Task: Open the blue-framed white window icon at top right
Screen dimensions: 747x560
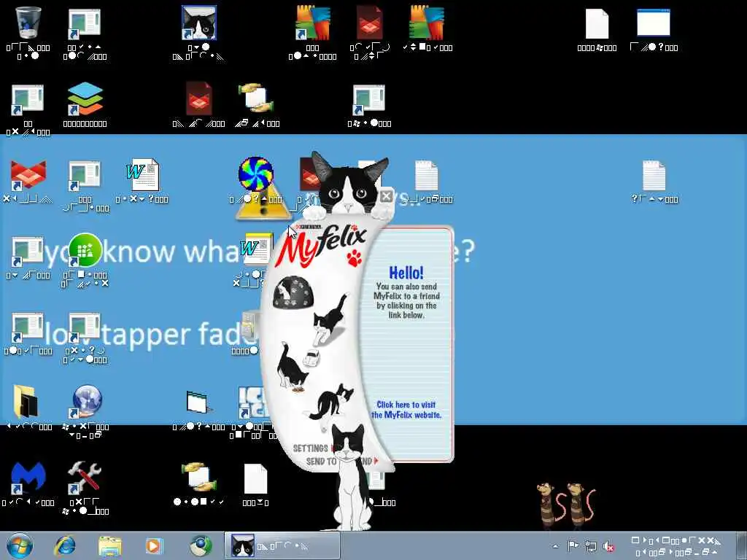Action: 654,23
